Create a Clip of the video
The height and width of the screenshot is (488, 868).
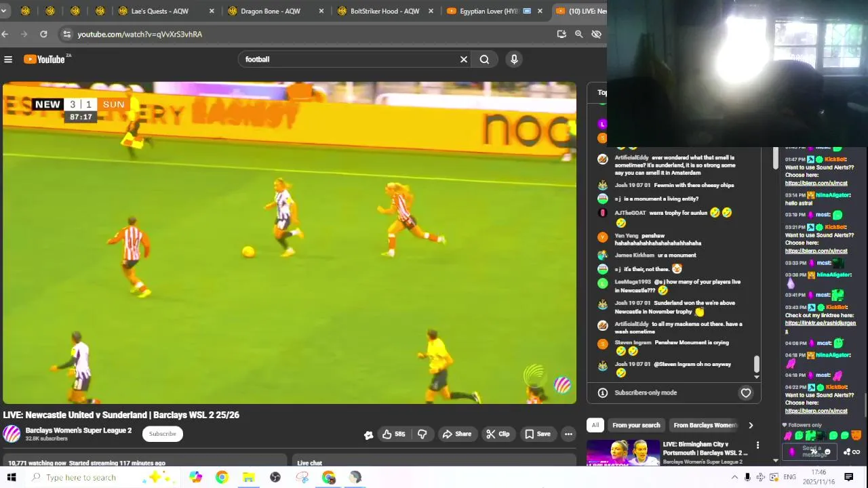click(498, 434)
